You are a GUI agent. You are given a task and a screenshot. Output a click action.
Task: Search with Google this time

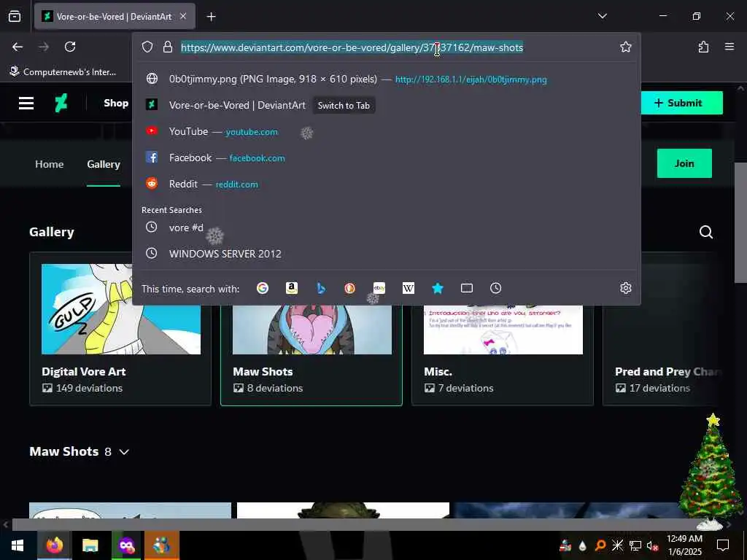pyautogui.click(x=263, y=288)
